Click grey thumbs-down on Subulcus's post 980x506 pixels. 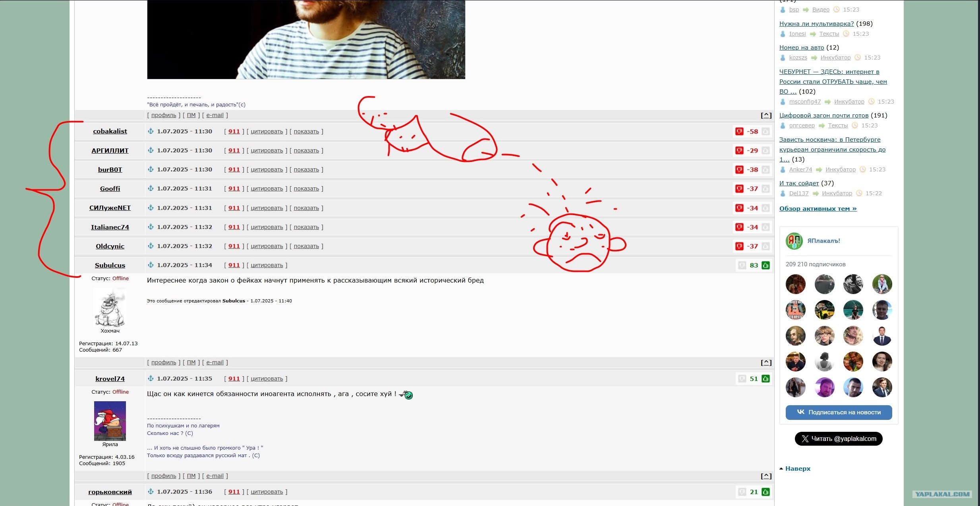(742, 266)
